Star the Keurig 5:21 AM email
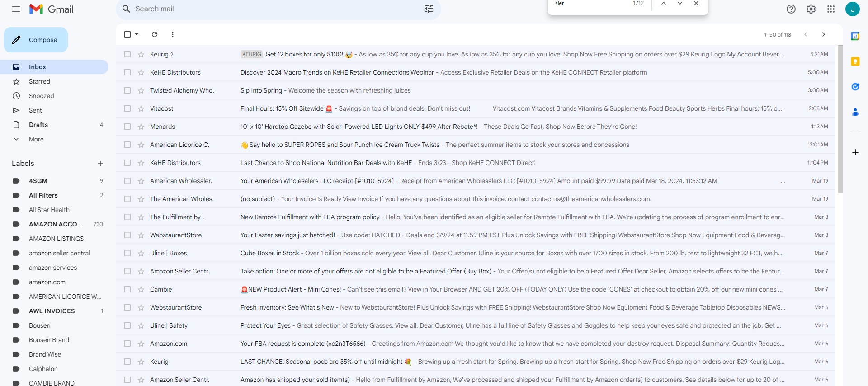 141,54
